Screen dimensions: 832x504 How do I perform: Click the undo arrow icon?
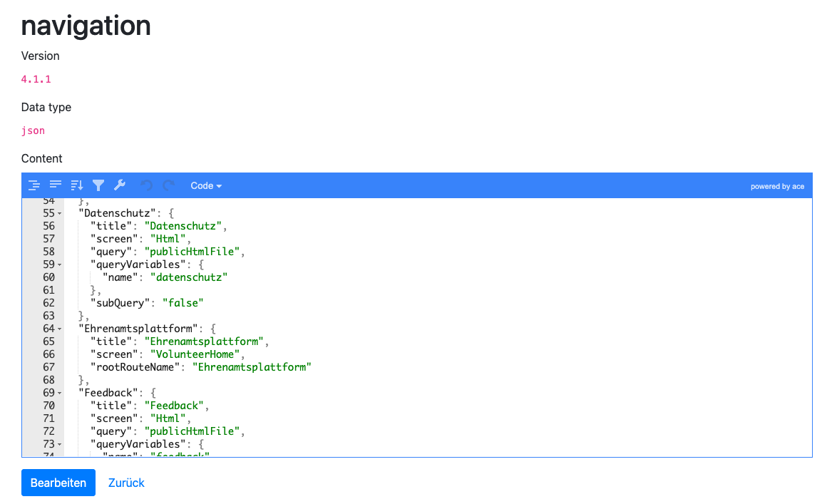point(147,186)
